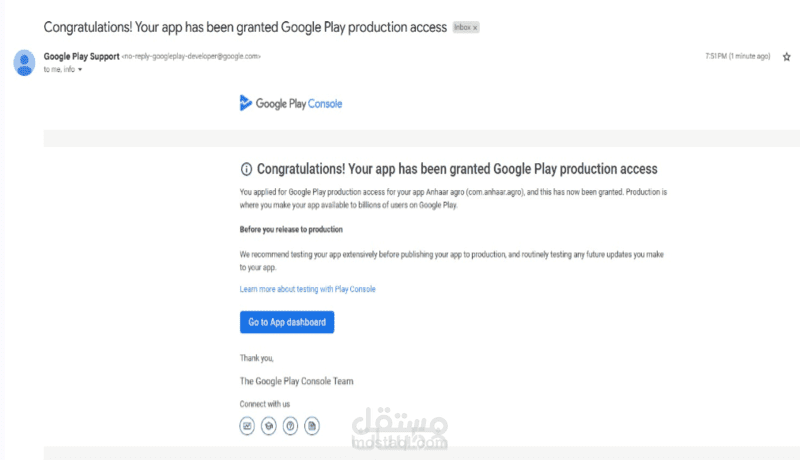Open the document icon under Connect with us
Screen dimensions: 800x460
point(312,425)
